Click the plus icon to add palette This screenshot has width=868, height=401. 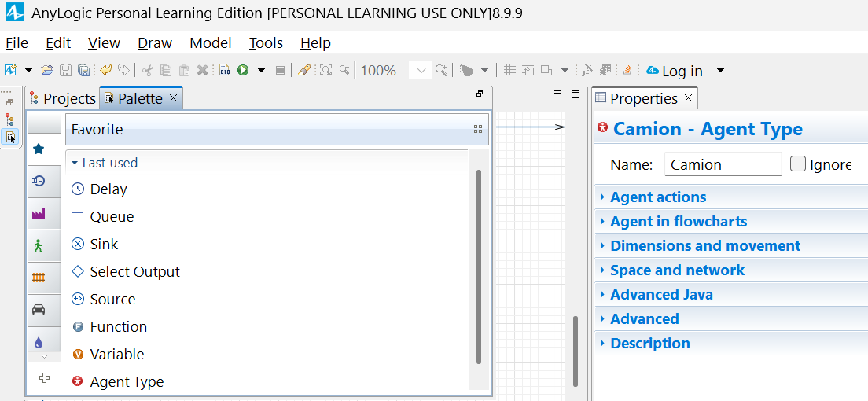(x=44, y=377)
